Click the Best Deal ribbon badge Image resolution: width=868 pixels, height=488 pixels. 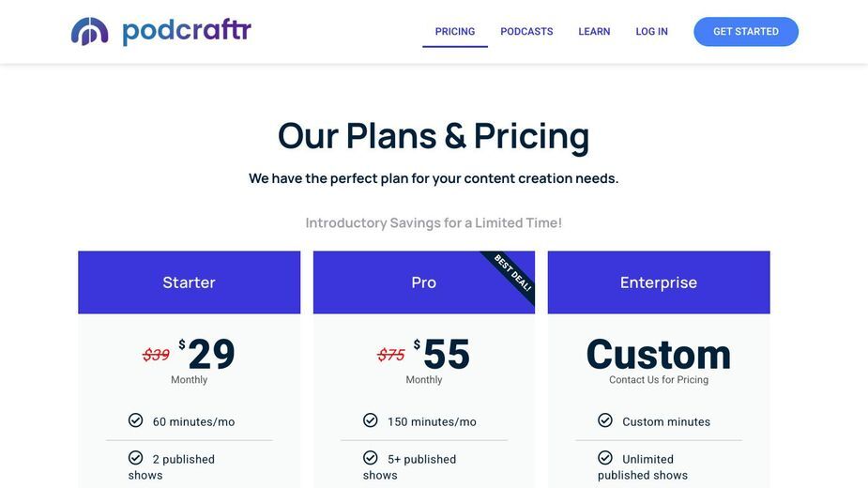click(x=510, y=275)
